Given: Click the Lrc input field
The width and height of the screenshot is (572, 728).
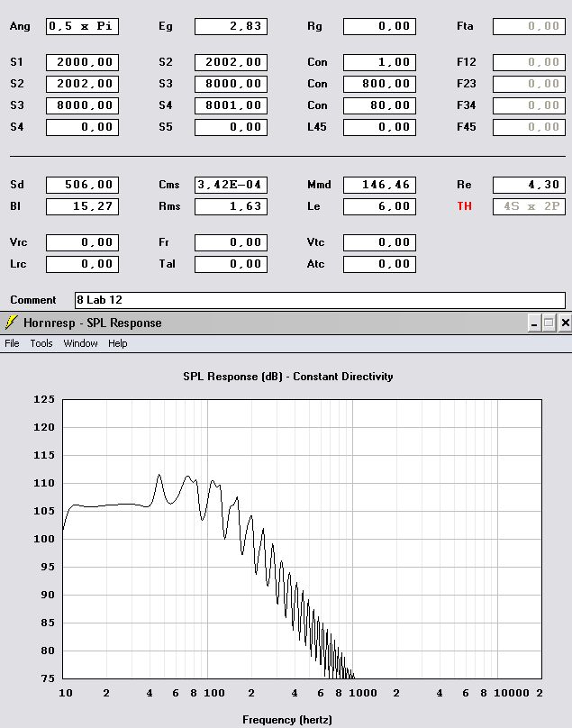Looking at the screenshot, I should (x=82, y=264).
